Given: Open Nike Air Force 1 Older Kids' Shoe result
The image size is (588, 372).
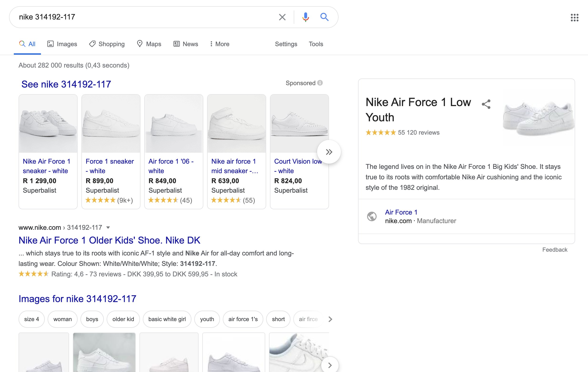Looking at the screenshot, I should (x=110, y=240).
